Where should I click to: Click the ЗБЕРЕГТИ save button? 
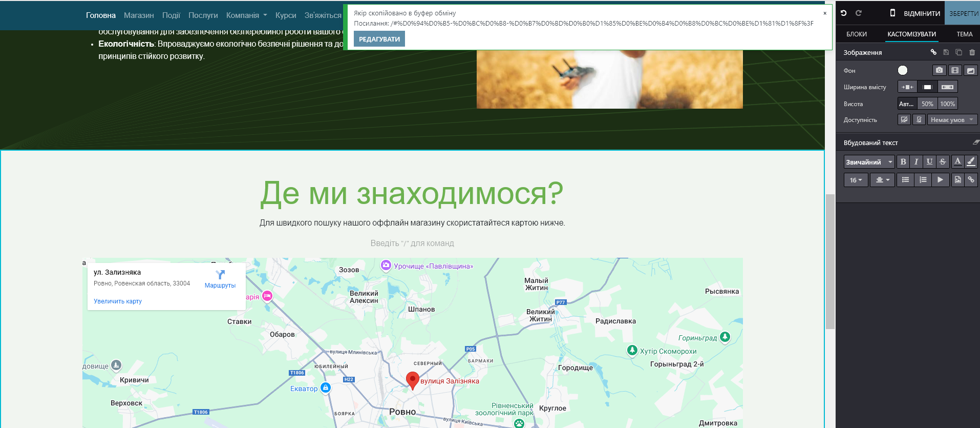pyautogui.click(x=963, y=13)
